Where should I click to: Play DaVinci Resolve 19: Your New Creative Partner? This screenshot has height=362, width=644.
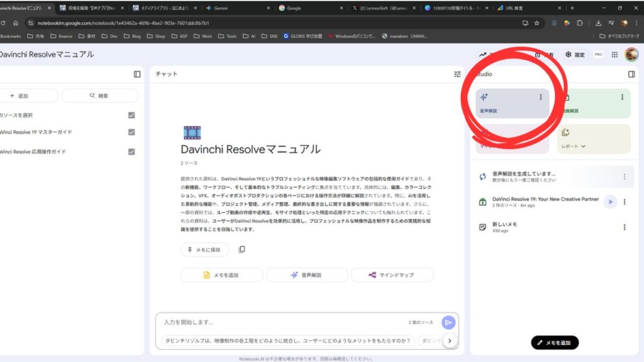[611, 202]
